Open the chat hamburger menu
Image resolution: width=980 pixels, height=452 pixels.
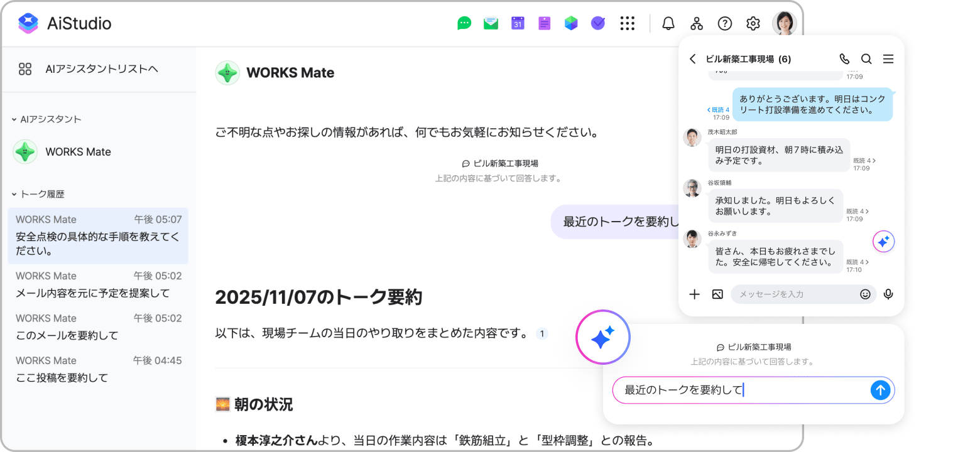(x=888, y=59)
